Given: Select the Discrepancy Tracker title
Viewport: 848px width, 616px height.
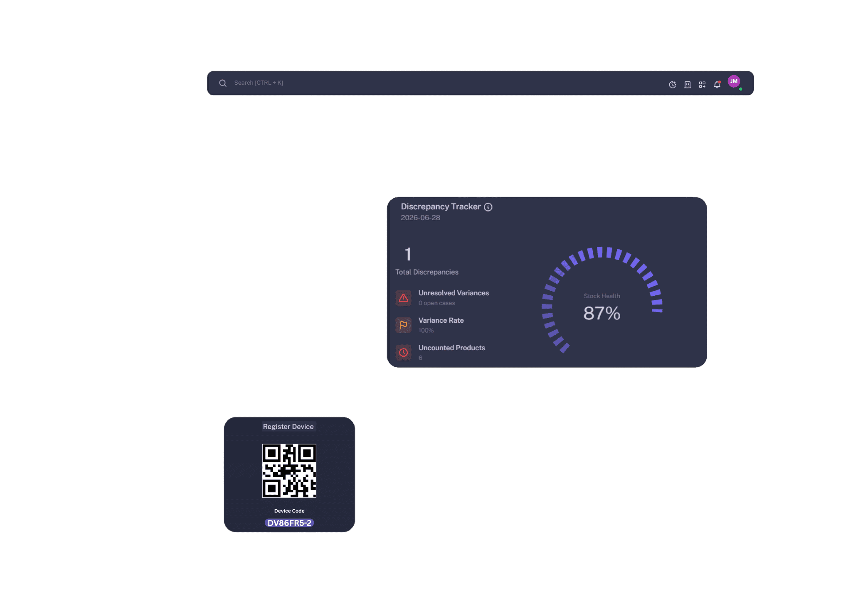Looking at the screenshot, I should (x=441, y=206).
